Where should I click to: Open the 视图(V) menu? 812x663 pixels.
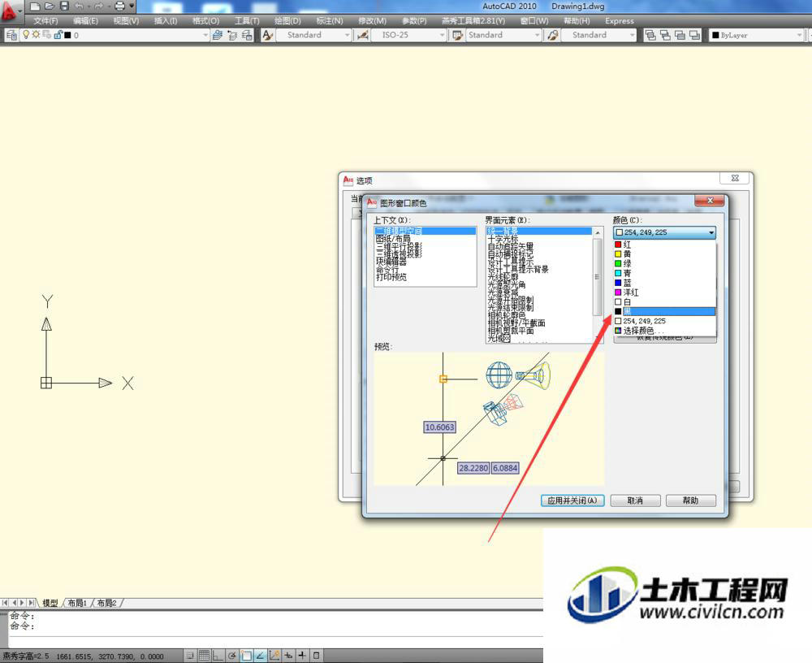point(127,21)
